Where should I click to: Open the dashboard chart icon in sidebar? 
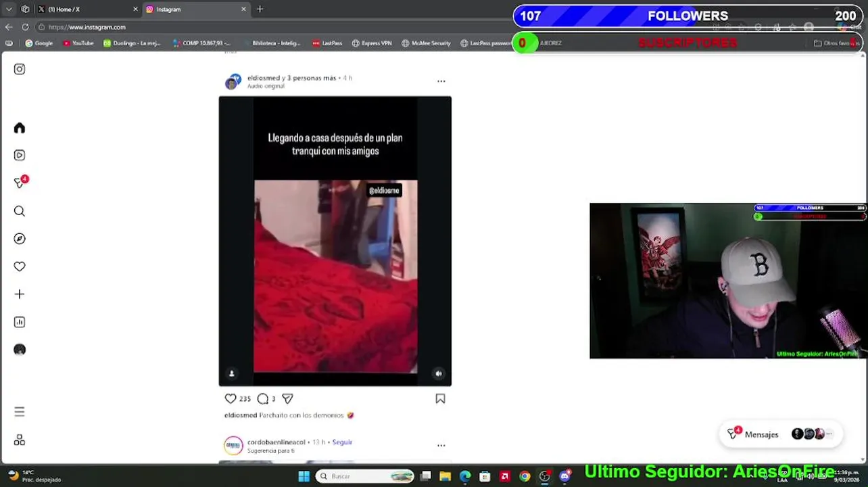20,322
